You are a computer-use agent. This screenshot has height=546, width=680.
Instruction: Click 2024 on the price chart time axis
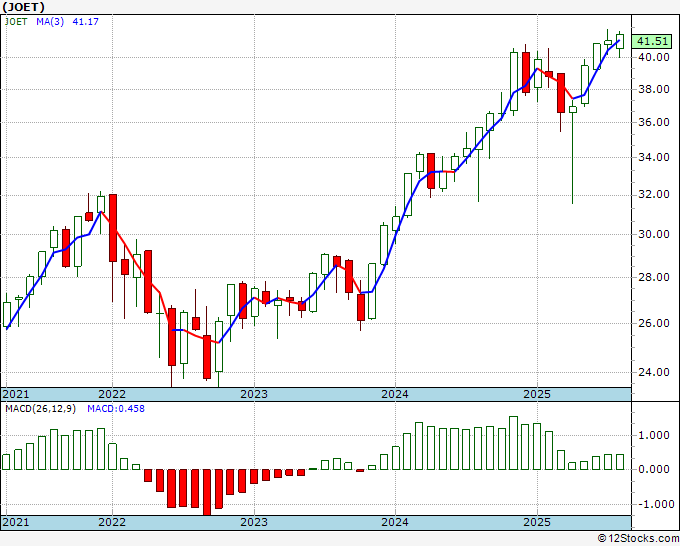click(395, 394)
